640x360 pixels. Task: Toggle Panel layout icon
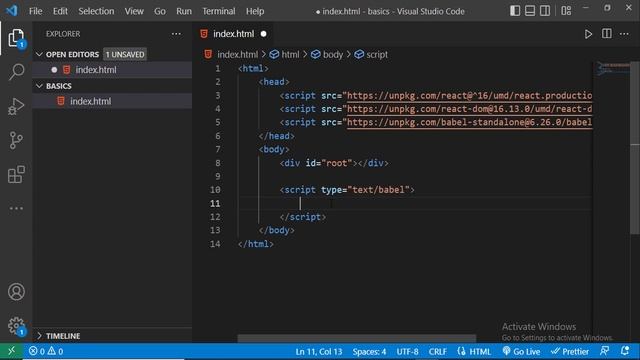click(530, 11)
